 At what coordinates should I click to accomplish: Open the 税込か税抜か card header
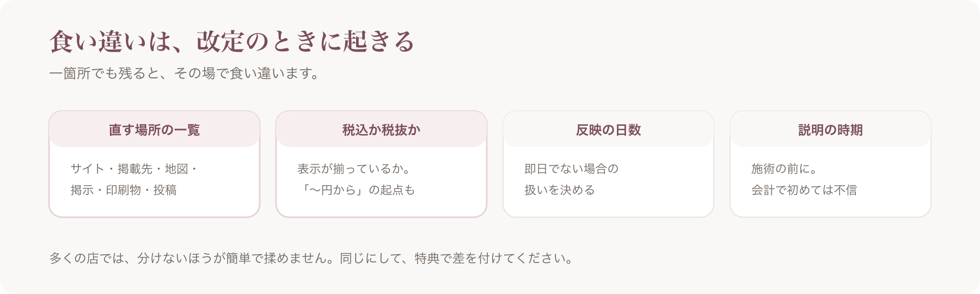pos(381,130)
